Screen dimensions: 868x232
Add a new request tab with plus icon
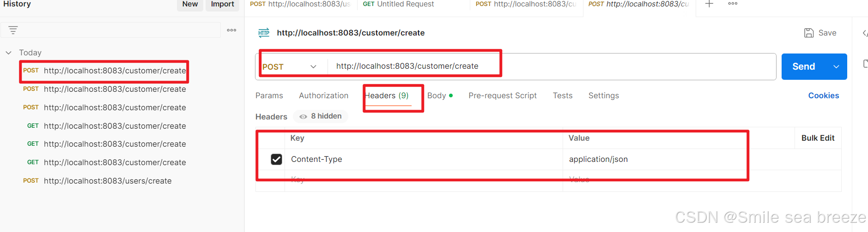coord(709,4)
